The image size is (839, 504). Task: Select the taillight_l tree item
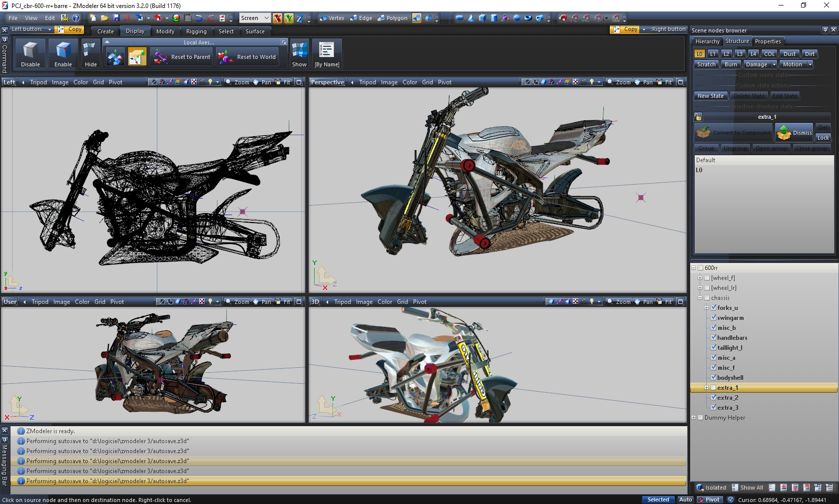click(730, 348)
